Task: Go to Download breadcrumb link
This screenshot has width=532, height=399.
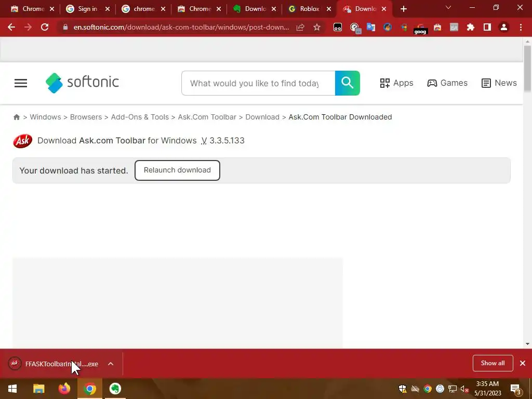Action: click(x=262, y=117)
